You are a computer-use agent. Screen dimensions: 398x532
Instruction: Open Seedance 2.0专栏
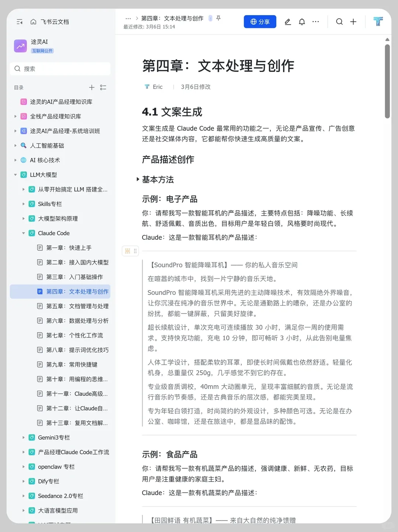coord(60,496)
